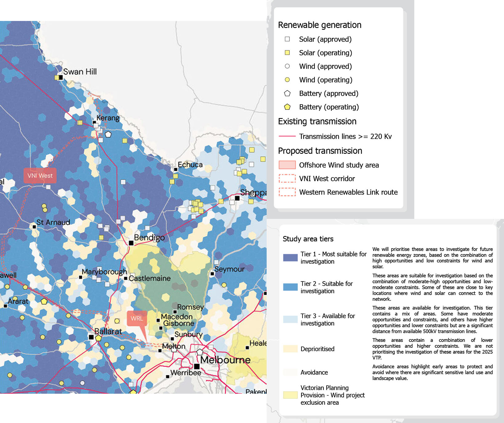Open the VNI West map label
Screen dimensions: 504x423
(40, 176)
